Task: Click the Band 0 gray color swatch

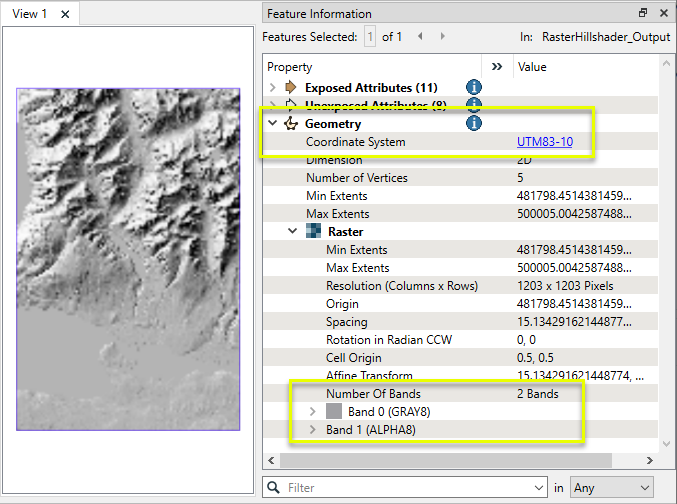Action: click(333, 412)
